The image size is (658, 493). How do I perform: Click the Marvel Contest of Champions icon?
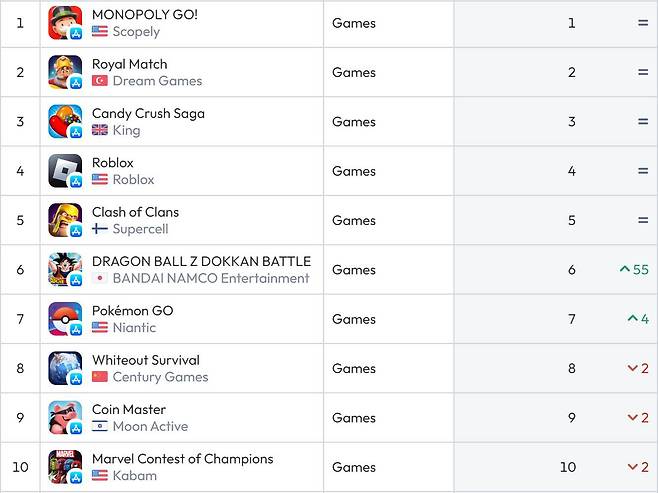tap(65, 467)
